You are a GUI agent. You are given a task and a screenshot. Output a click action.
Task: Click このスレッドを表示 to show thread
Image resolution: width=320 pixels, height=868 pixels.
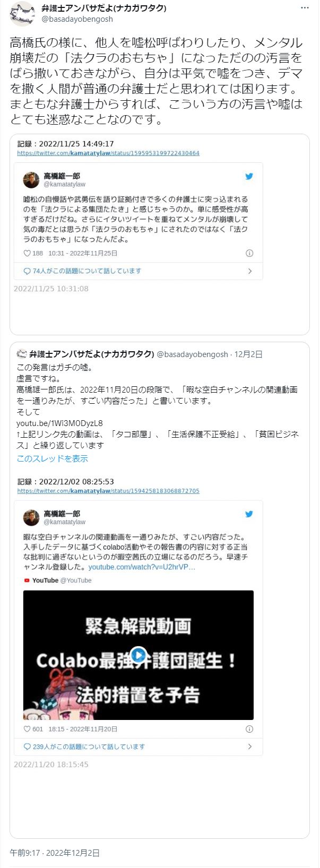pos(52,458)
